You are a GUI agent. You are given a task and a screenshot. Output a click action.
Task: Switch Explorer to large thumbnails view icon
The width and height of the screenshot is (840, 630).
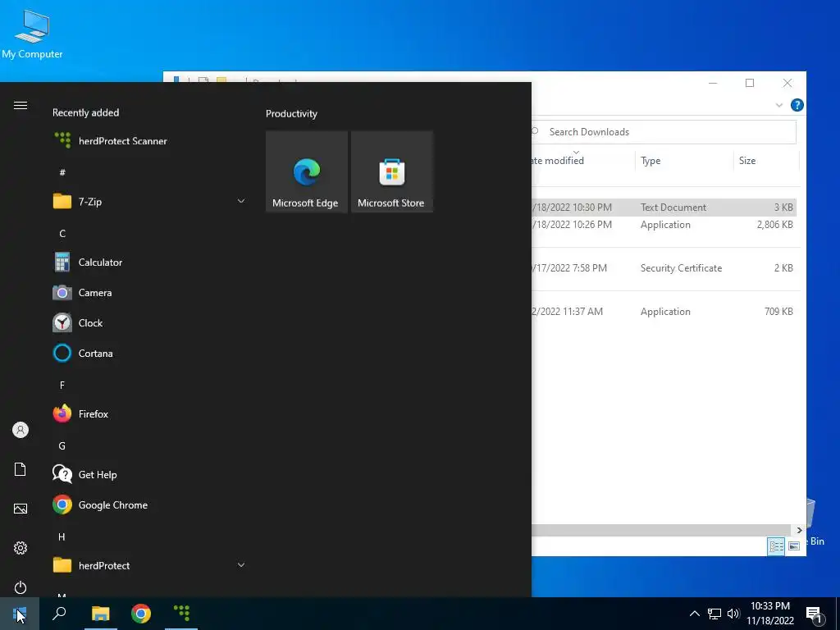point(794,546)
